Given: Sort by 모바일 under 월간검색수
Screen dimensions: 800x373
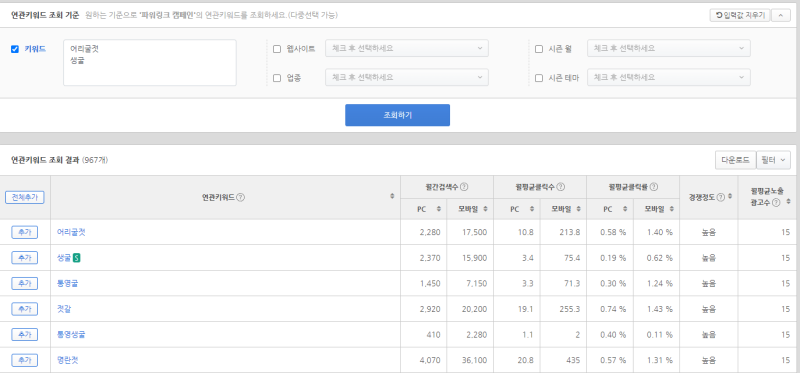Looking at the screenshot, I should coord(486,209).
